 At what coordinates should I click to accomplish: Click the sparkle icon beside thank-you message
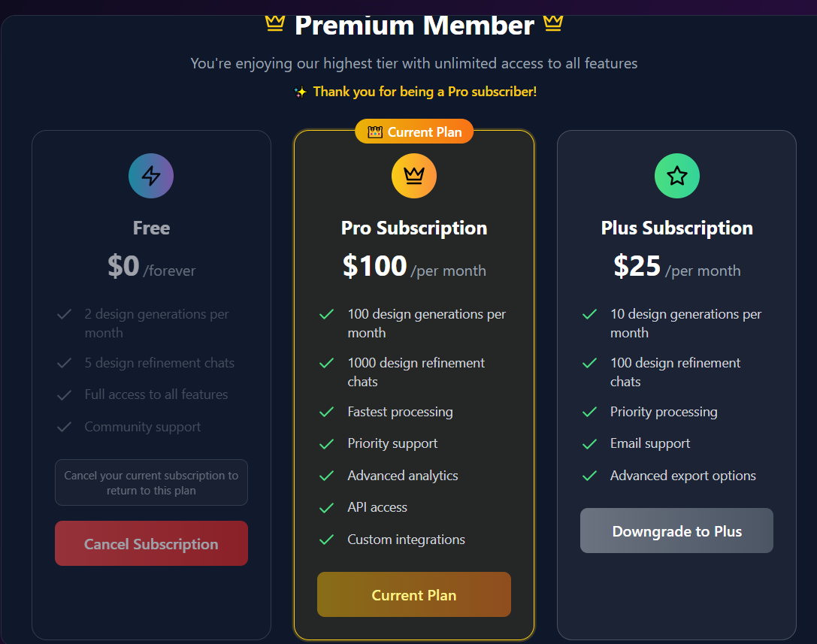300,92
